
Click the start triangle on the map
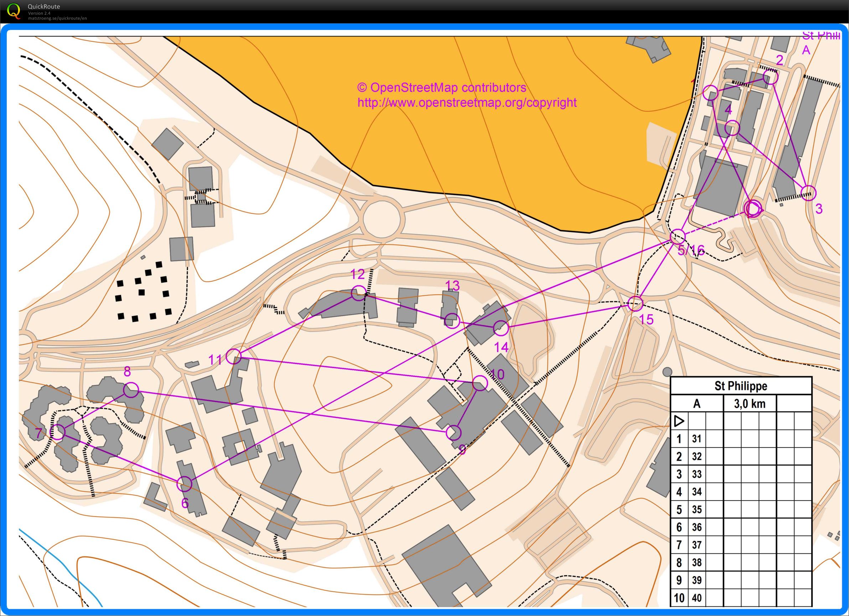(755, 209)
